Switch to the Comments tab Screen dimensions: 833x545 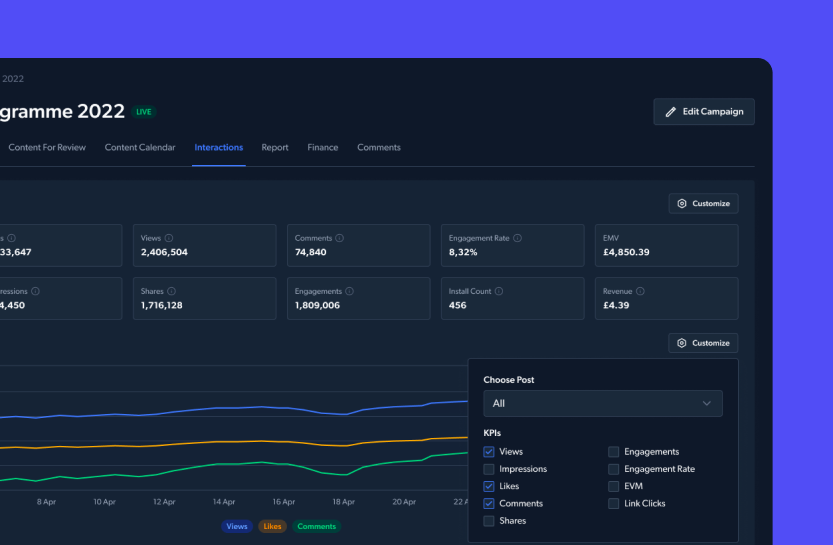click(379, 148)
